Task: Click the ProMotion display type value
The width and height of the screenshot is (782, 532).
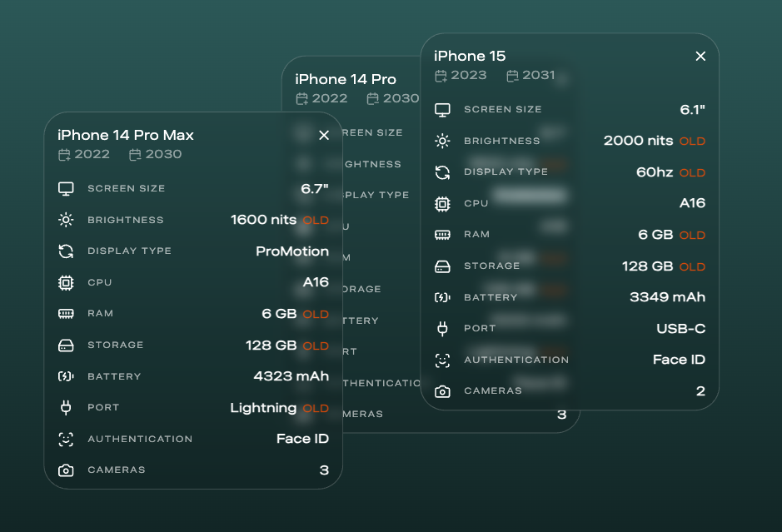Action: click(x=291, y=251)
